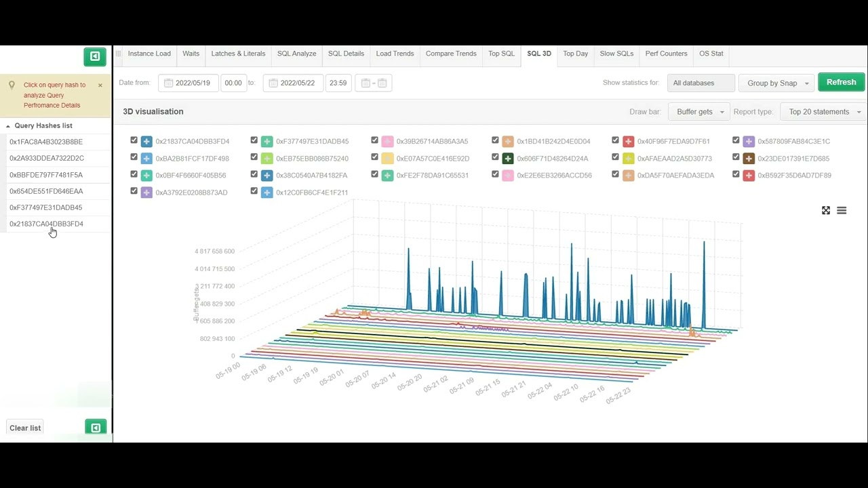Click the start time 00:00 field
Viewport: 868px width, 488px height.
(233, 83)
